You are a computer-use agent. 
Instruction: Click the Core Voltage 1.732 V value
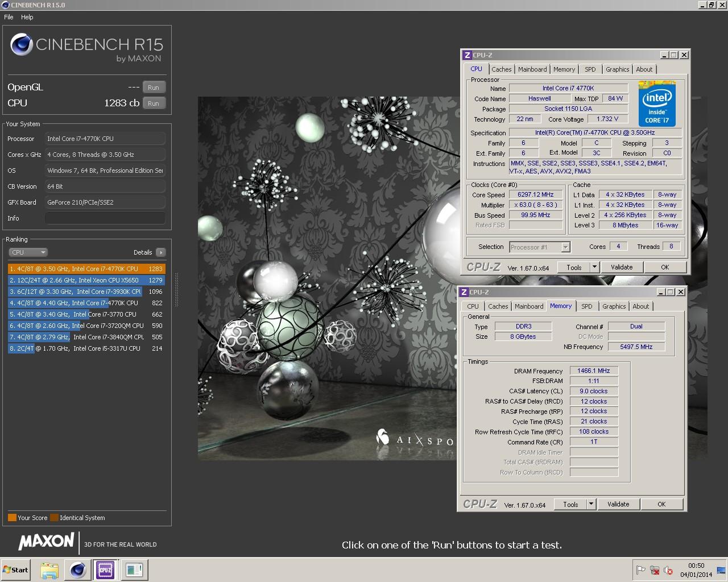(608, 119)
